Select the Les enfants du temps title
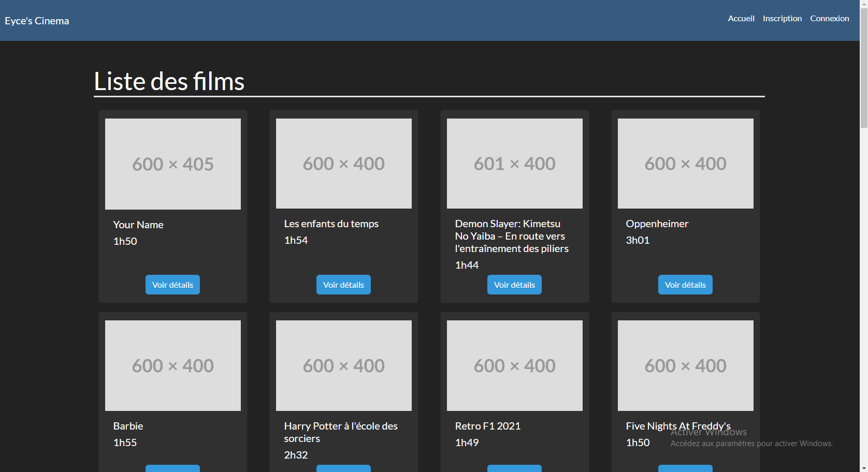This screenshot has height=472, width=868. 331,224
